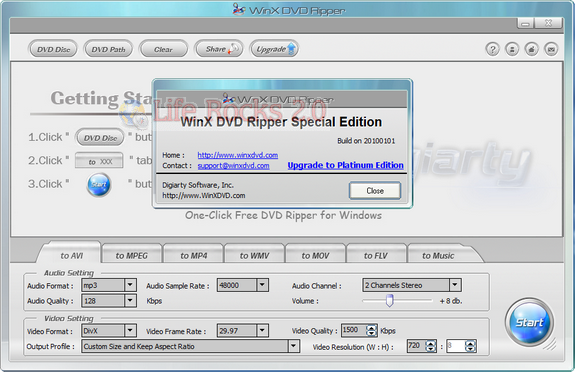Expand the Audio Sample Rate dropdown
This screenshot has width=575, height=372.
pos(262,285)
